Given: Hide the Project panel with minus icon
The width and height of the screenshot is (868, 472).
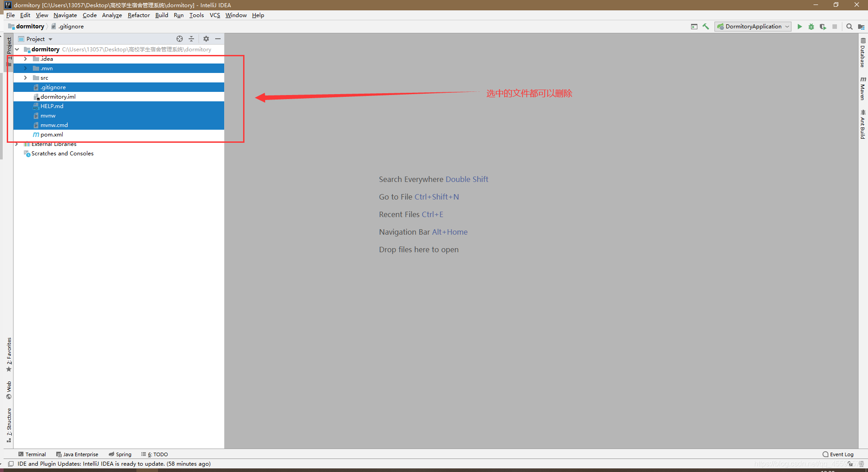Looking at the screenshot, I should [x=218, y=39].
